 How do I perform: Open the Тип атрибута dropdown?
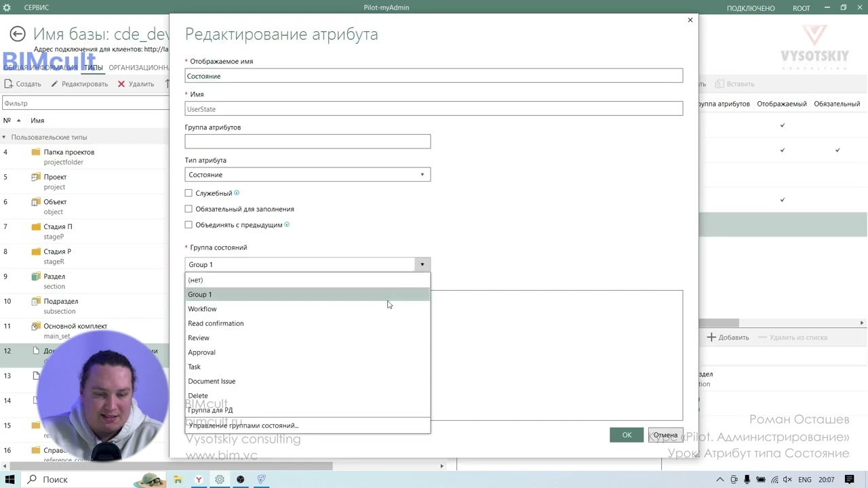tap(307, 175)
